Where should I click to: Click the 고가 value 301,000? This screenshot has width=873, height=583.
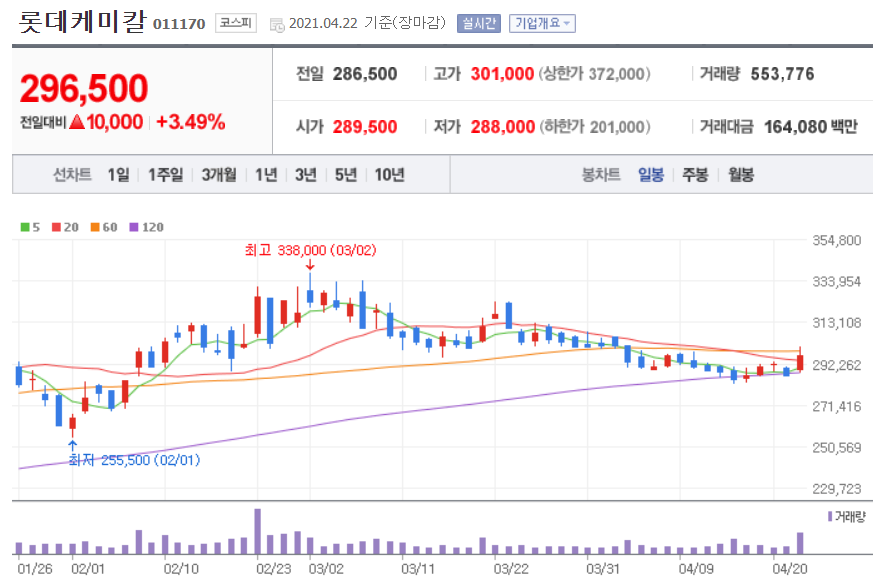pyautogui.click(x=502, y=74)
